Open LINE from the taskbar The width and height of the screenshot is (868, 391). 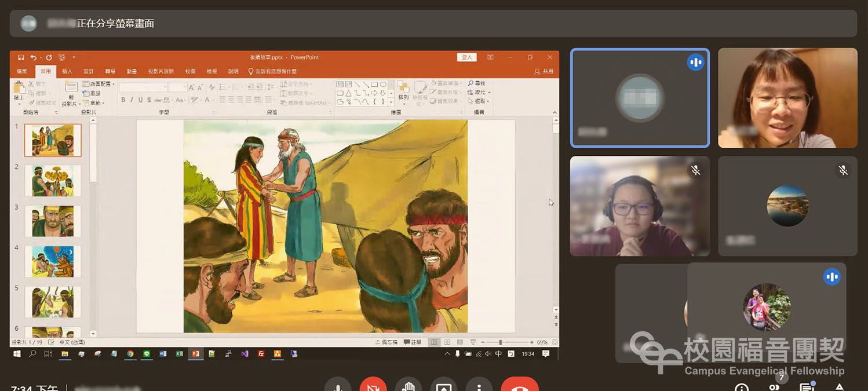147,353
